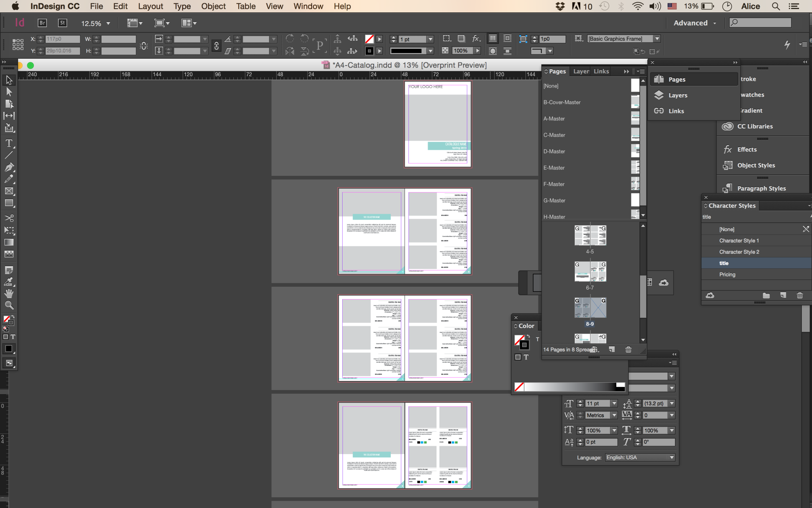Select spread 6-7 thumbnail in Pages
The image size is (812, 508).
coord(590,271)
